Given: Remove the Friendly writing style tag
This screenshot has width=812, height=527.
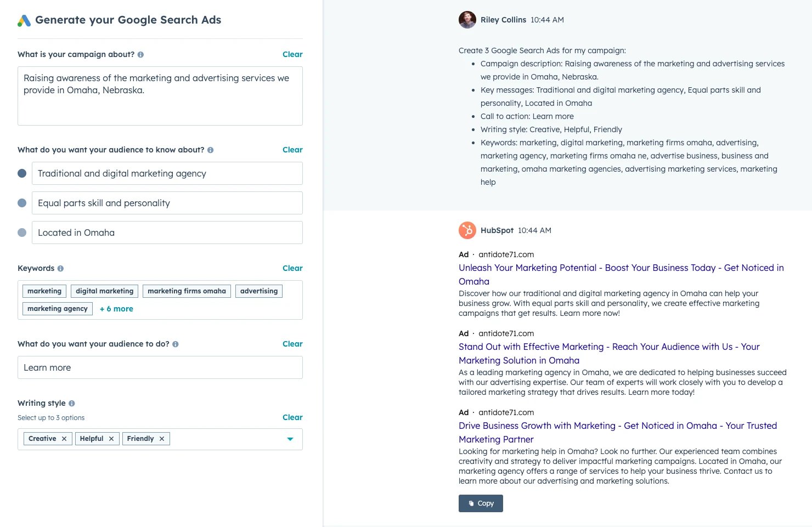Looking at the screenshot, I should pos(162,439).
